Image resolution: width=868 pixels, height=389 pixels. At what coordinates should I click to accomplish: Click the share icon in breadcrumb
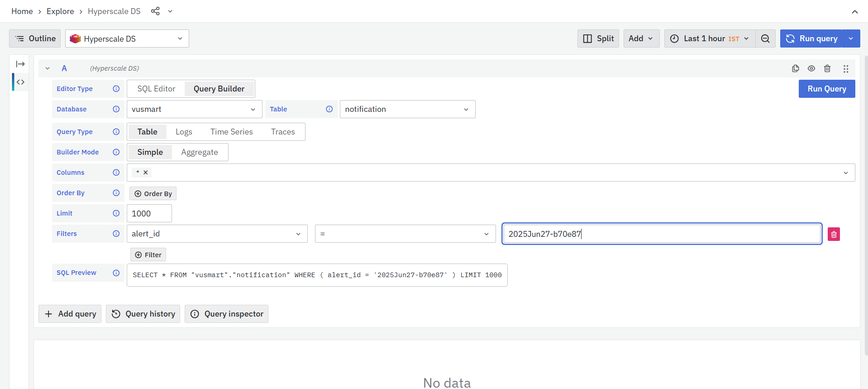pyautogui.click(x=155, y=11)
